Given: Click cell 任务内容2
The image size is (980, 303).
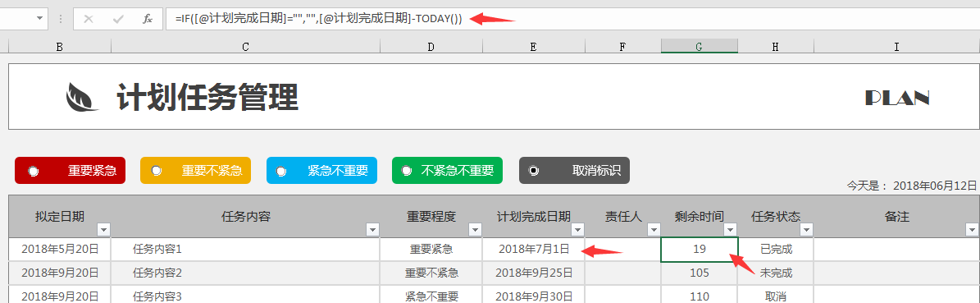Looking at the screenshot, I should pyautogui.click(x=246, y=273).
